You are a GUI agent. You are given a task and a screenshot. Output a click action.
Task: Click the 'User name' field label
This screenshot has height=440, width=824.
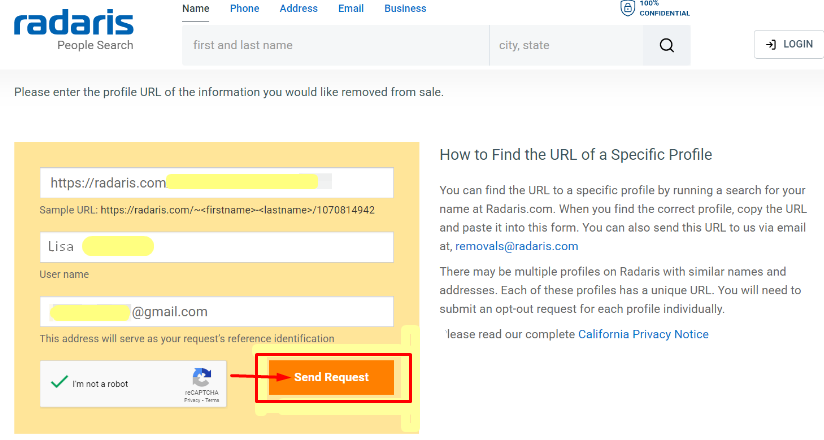point(64,274)
